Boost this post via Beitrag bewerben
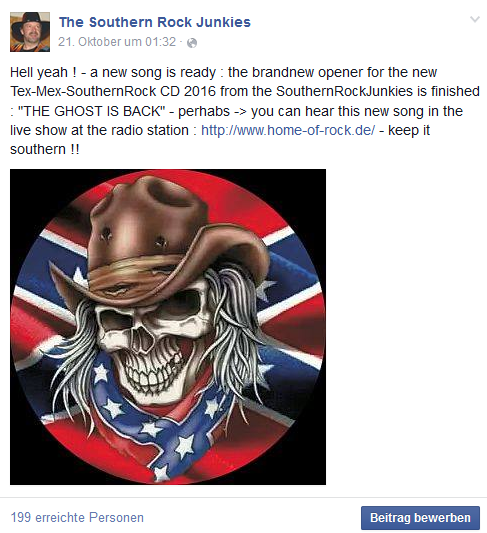The height and width of the screenshot is (533, 487). pos(420,518)
